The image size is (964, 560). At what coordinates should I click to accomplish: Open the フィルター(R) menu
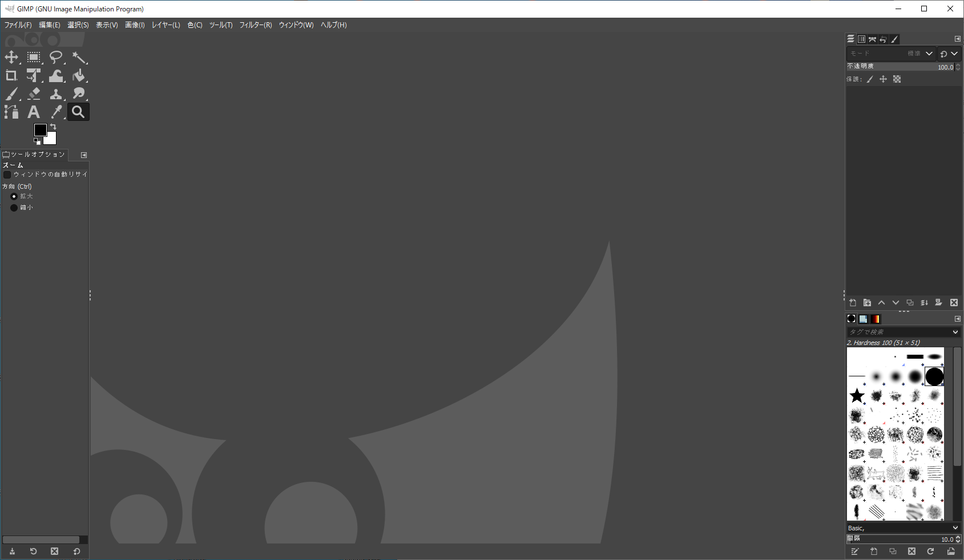256,25
